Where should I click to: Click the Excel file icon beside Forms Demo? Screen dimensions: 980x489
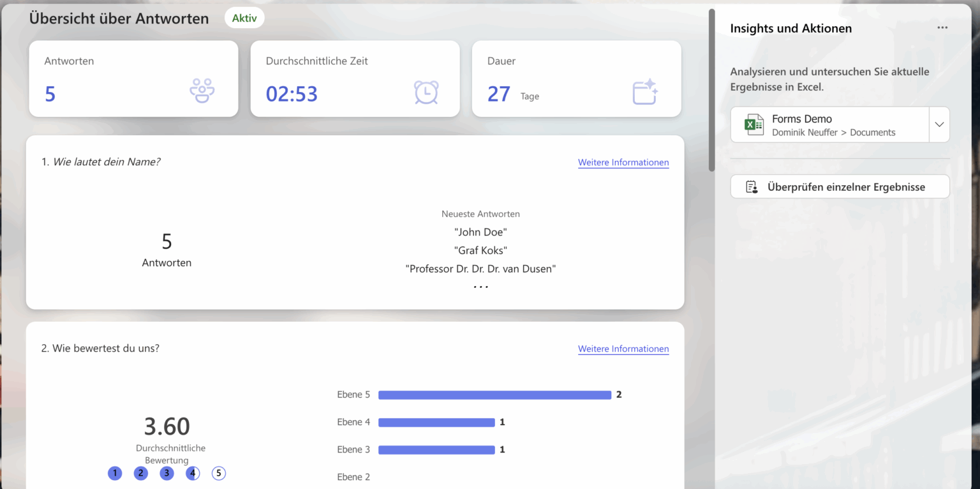(x=753, y=124)
